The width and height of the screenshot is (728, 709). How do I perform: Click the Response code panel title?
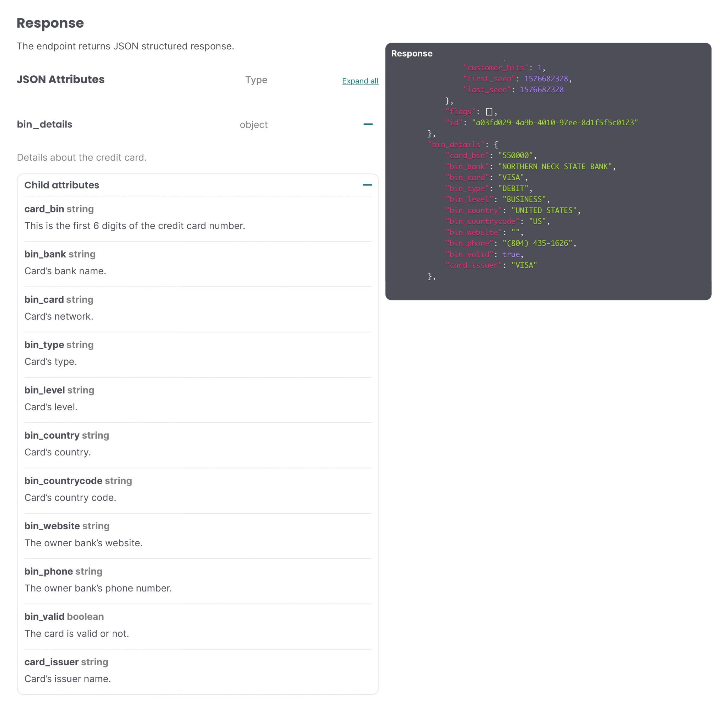click(x=411, y=54)
